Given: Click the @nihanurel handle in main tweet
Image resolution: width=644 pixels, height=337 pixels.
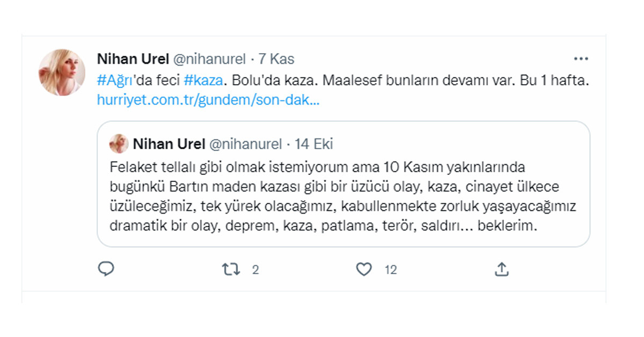Looking at the screenshot, I should pyautogui.click(x=209, y=59).
